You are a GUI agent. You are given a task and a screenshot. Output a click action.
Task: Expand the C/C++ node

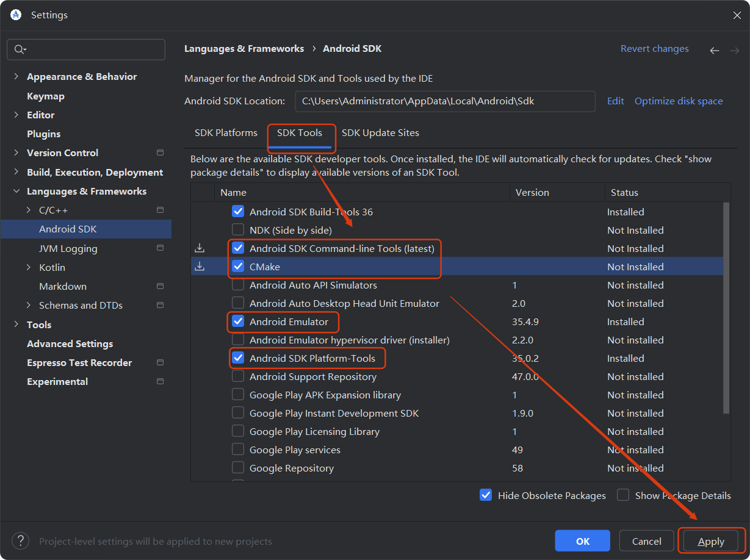tap(29, 210)
